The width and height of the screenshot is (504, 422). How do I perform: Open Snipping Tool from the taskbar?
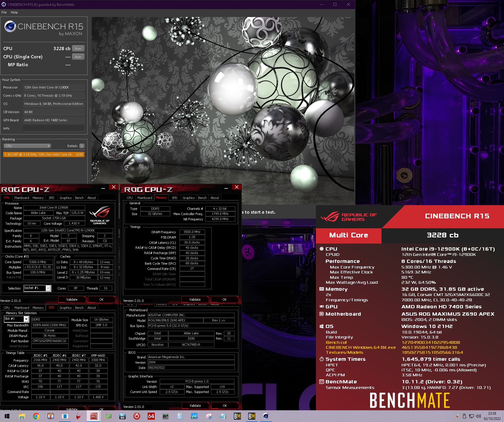[209, 416]
